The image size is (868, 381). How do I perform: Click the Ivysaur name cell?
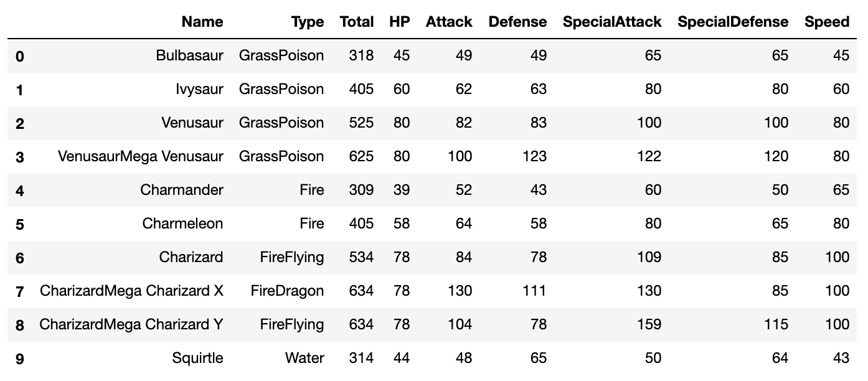(200, 89)
